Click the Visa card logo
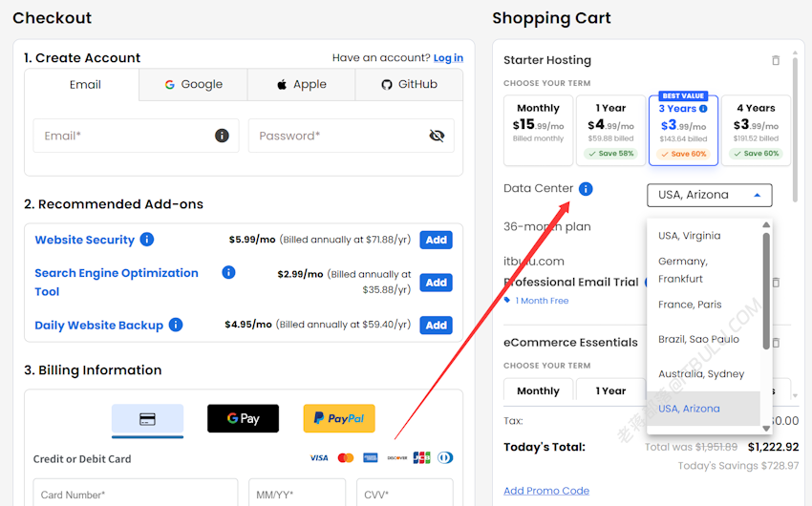The height and width of the screenshot is (506, 812). (319, 458)
